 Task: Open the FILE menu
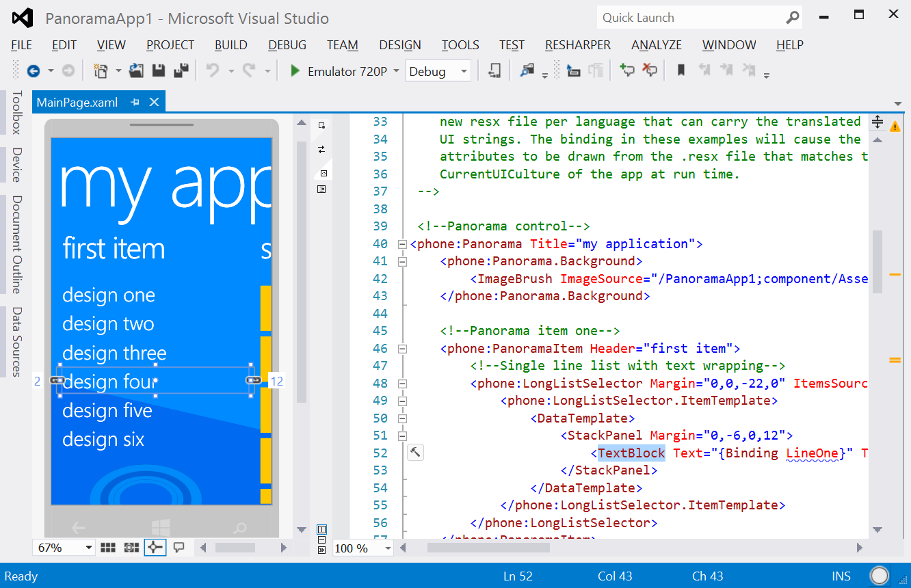tap(22, 45)
